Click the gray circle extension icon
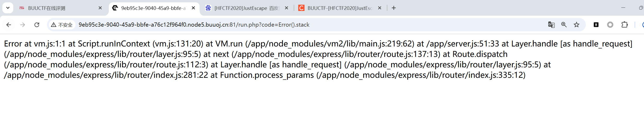Image resolution: width=644 pixels, height=130 pixels. 610,25
